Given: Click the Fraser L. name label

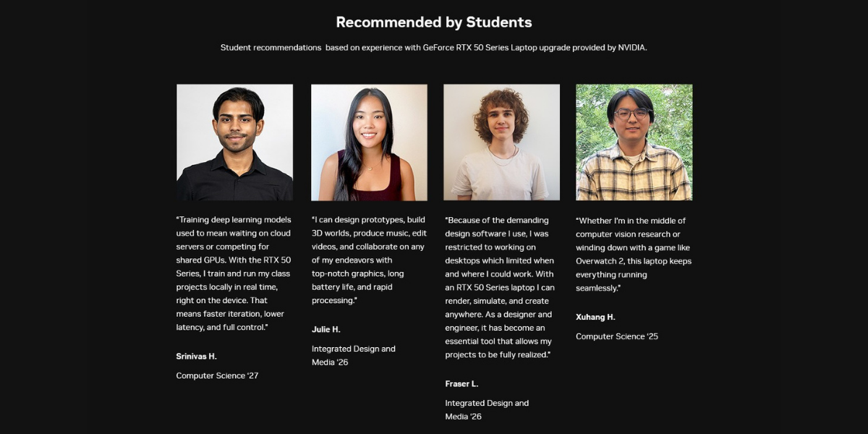Looking at the screenshot, I should [461, 384].
